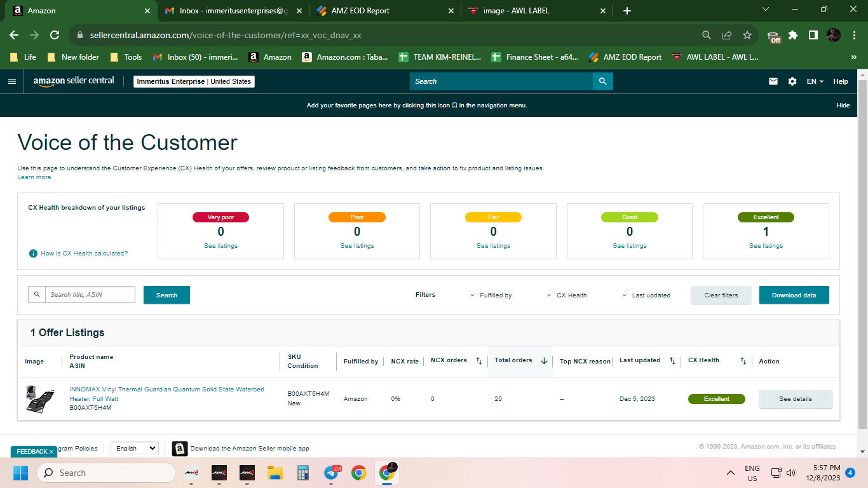Click the Seller Central header search field
868x488 pixels.
(501, 81)
